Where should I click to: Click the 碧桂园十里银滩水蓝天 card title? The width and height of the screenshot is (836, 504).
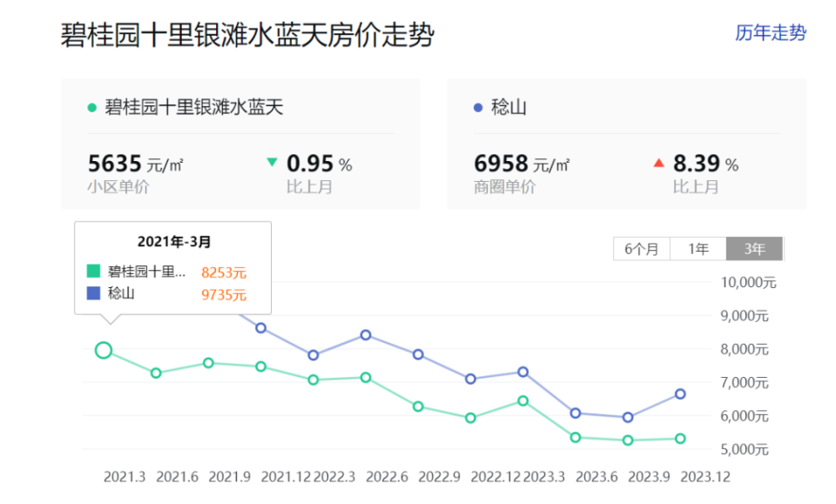[194, 108]
